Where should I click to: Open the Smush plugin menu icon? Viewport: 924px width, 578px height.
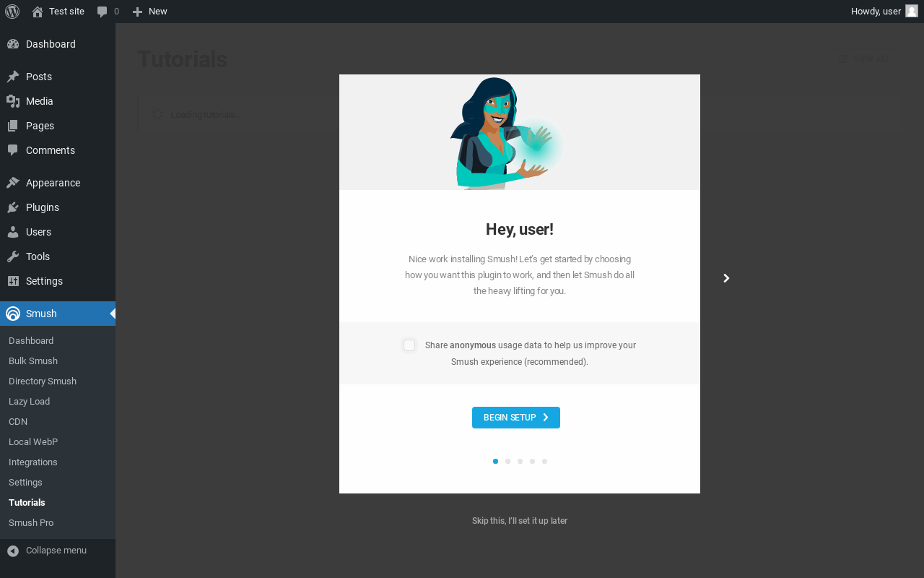(13, 314)
